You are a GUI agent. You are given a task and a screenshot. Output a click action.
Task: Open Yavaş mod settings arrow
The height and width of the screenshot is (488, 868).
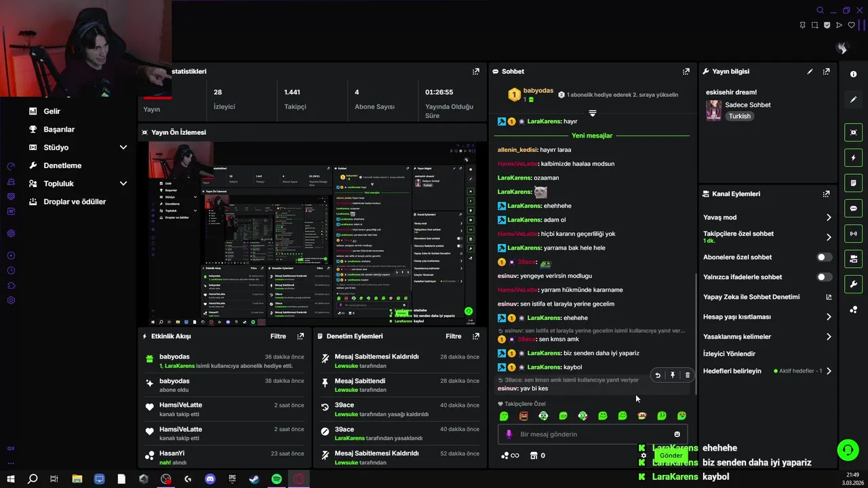tap(829, 218)
